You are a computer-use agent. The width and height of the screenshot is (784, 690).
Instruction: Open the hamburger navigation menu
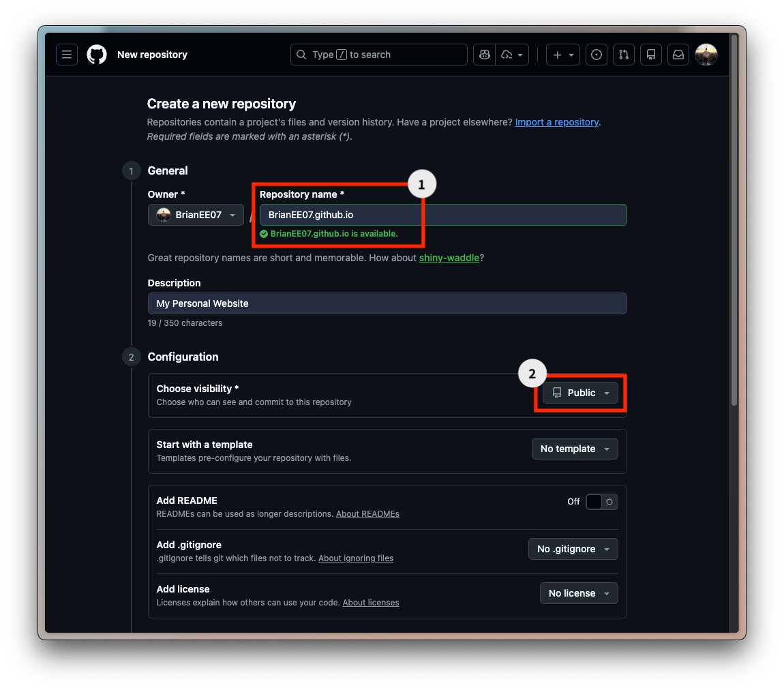[67, 55]
